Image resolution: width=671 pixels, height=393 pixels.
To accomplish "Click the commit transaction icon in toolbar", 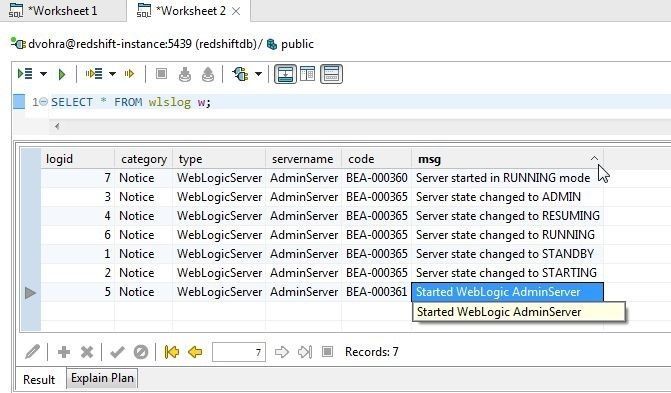I will (x=184, y=74).
